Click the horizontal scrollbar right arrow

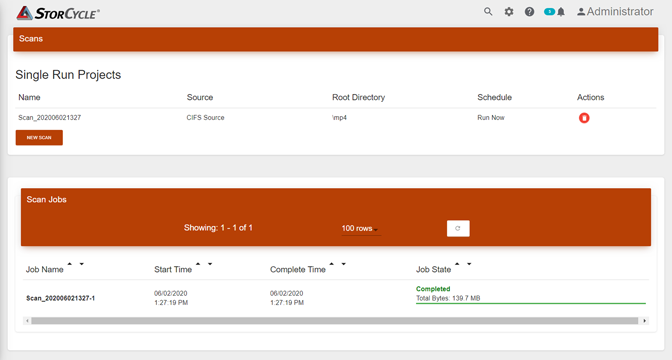tap(644, 321)
